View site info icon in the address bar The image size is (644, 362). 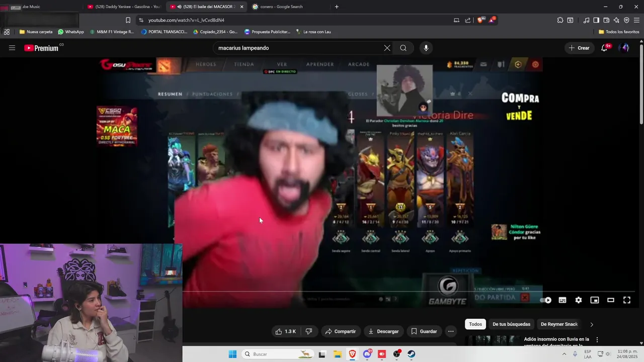[x=141, y=20]
